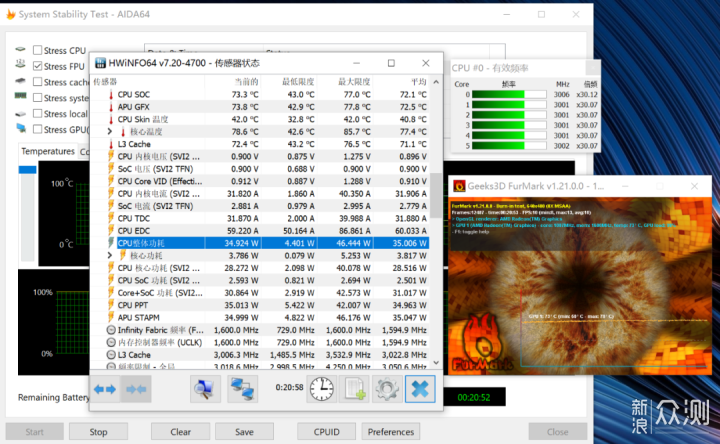Click the network computers remote icon

[x=242, y=389]
